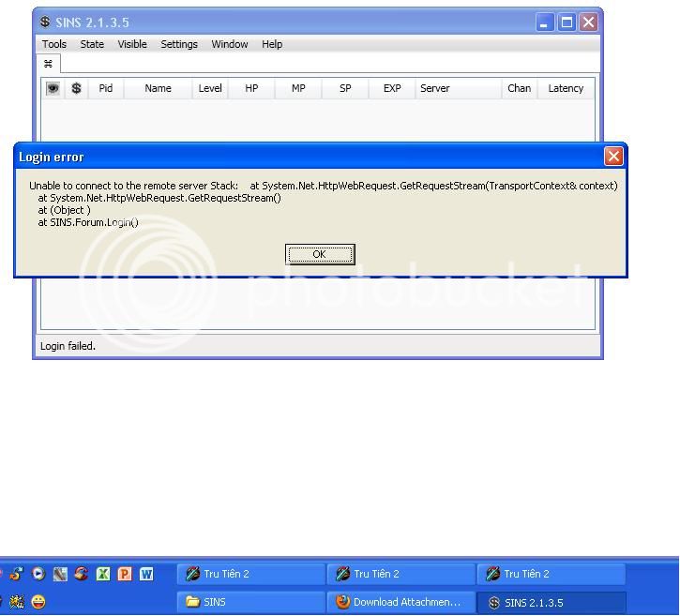Close the SINS 2.1.3.5 window
This screenshot has height=616, width=680.
click(x=588, y=23)
